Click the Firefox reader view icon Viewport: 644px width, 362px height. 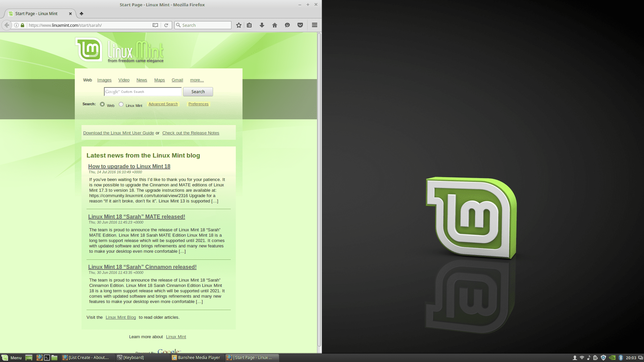tap(155, 25)
